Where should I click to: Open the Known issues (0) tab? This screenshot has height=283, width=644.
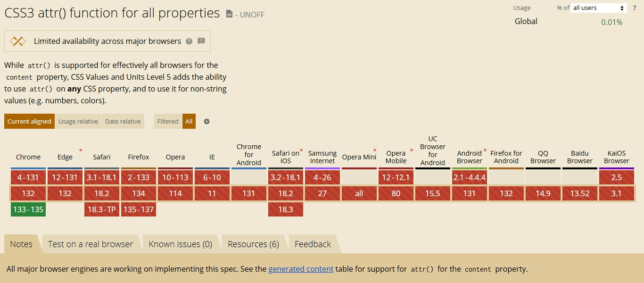180,244
